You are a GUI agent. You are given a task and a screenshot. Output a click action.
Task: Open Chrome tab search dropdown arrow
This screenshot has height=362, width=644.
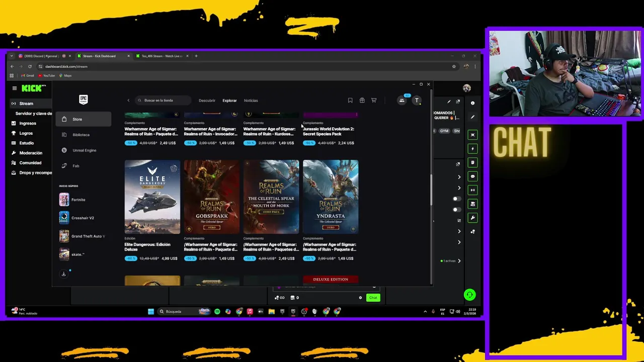pyautogui.click(x=12, y=56)
